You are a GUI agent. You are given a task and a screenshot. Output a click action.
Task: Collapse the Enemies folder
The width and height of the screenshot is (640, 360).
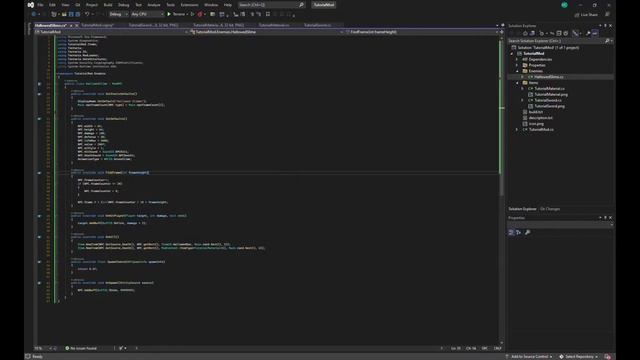[517, 71]
